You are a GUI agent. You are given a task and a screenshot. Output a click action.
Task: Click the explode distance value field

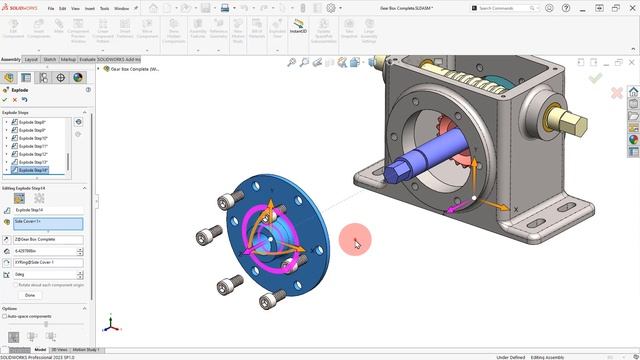click(x=45, y=251)
